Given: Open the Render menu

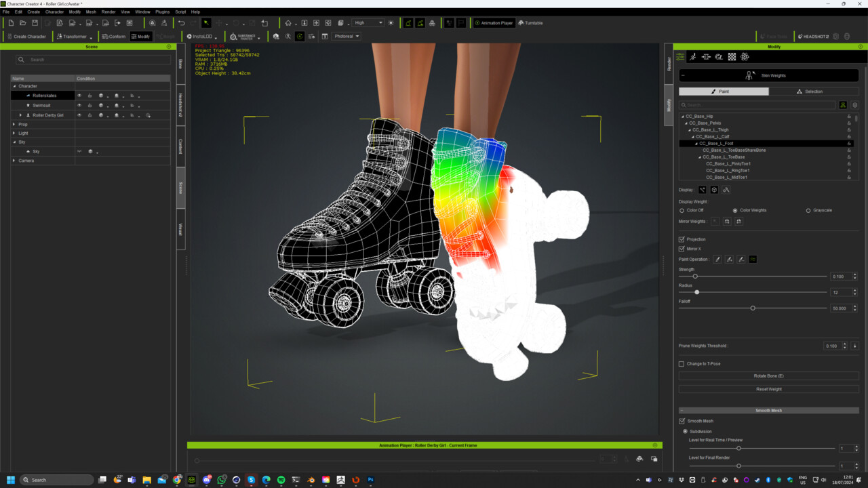Looking at the screenshot, I should 108,12.
